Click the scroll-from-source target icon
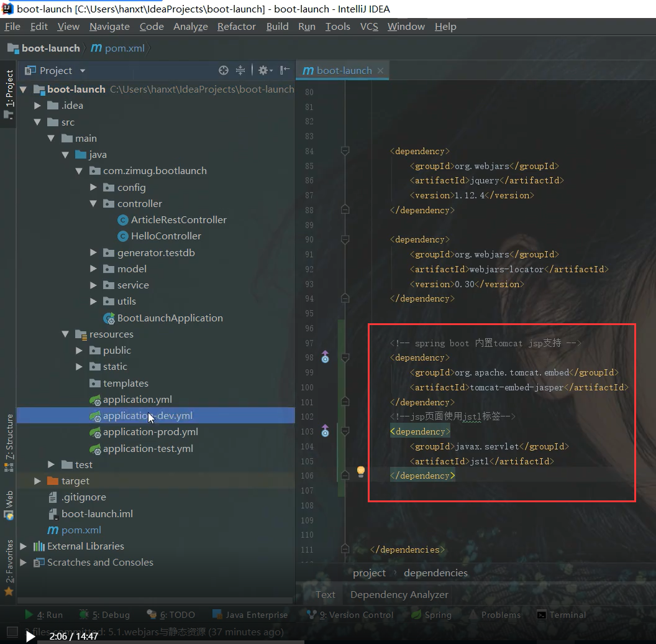 click(224, 70)
